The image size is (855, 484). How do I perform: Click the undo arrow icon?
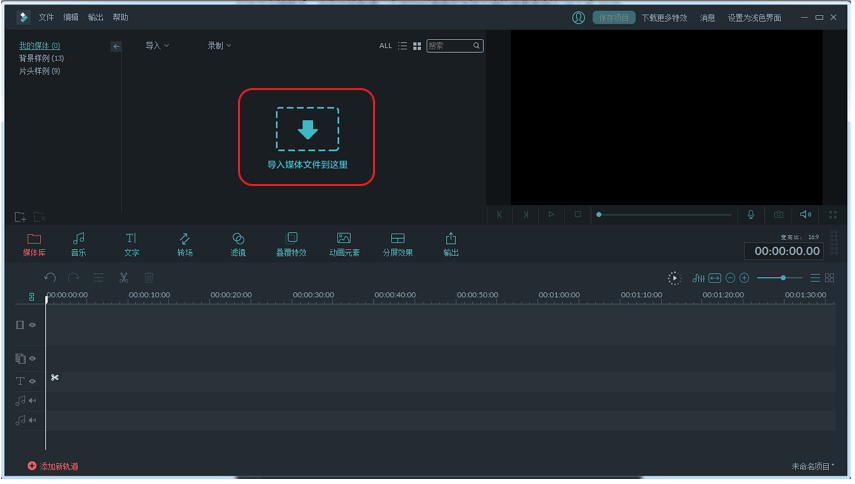click(x=50, y=278)
